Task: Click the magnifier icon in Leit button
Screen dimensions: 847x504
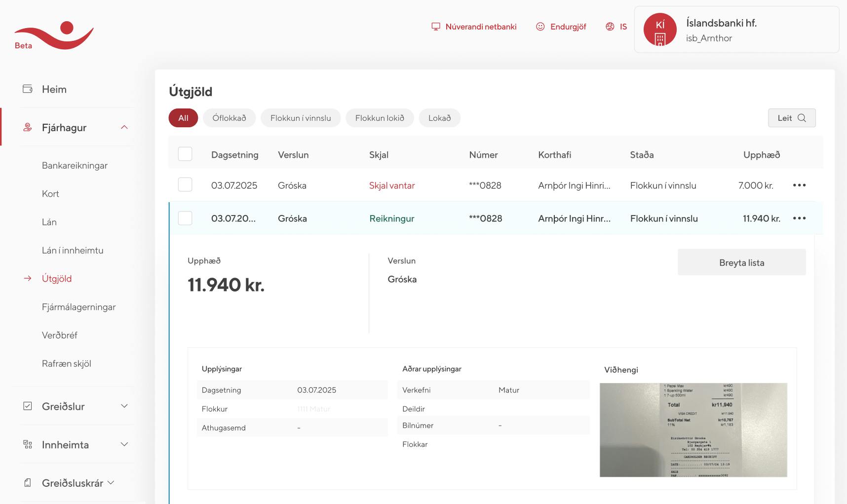Action: tap(802, 118)
